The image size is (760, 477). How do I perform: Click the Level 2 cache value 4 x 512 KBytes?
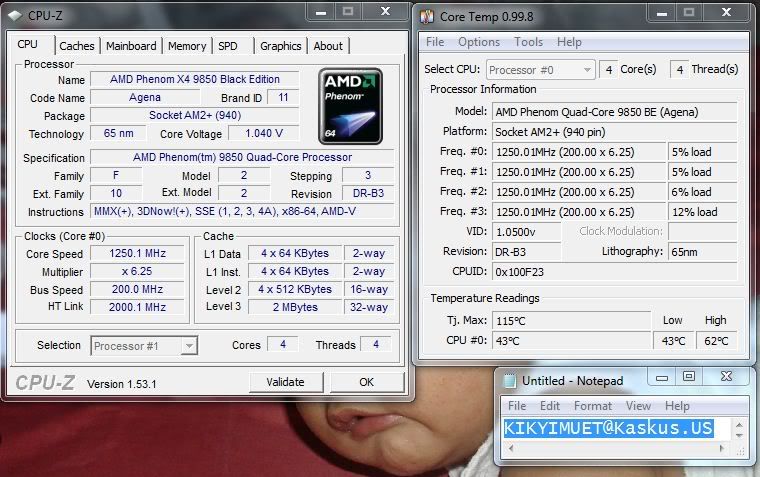point(295,289)
